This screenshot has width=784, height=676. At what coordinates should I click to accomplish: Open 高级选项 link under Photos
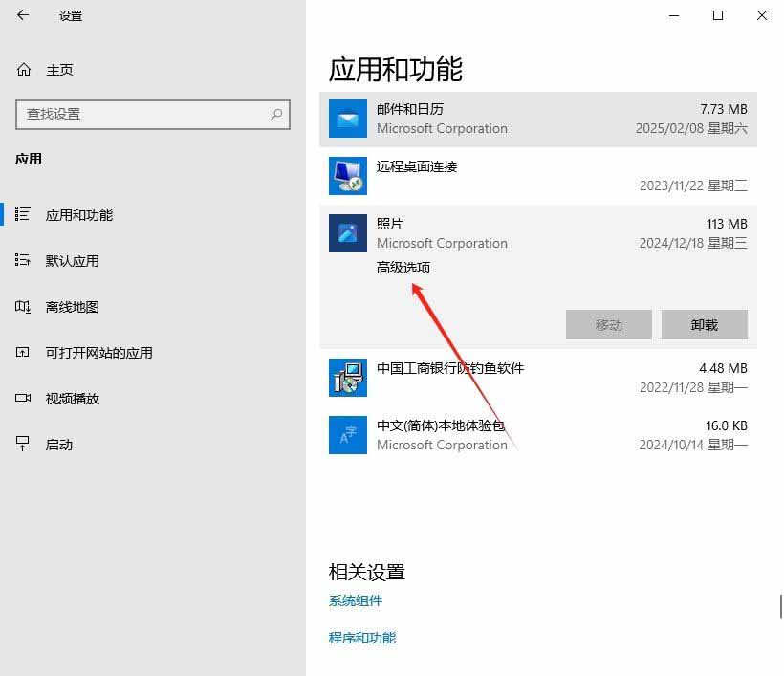pos(403,268)
